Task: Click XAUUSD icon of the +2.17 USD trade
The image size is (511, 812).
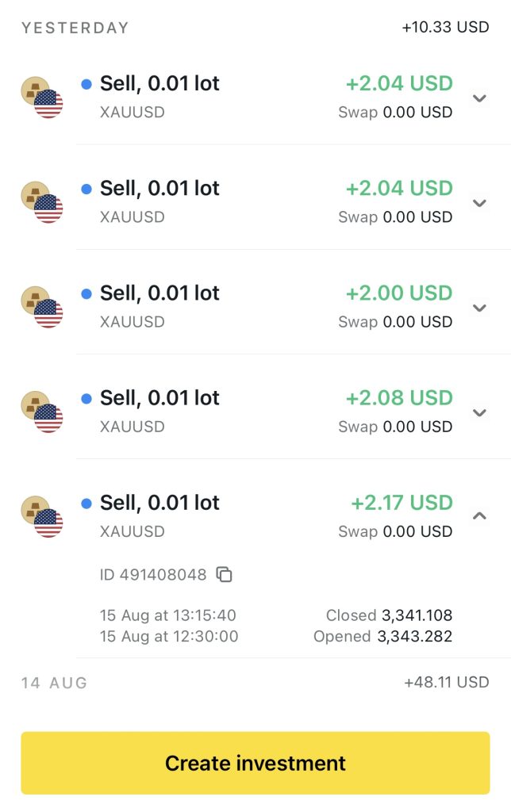Action: pos(41,516)
